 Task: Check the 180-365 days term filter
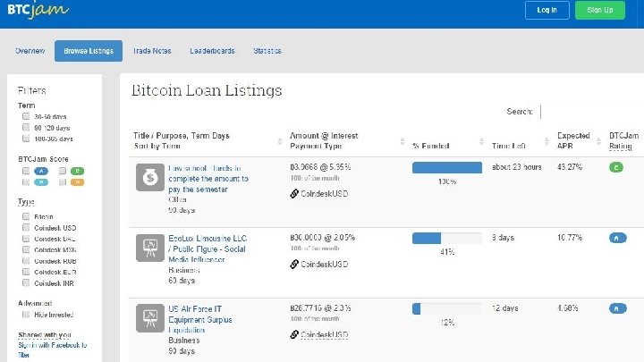26,139
